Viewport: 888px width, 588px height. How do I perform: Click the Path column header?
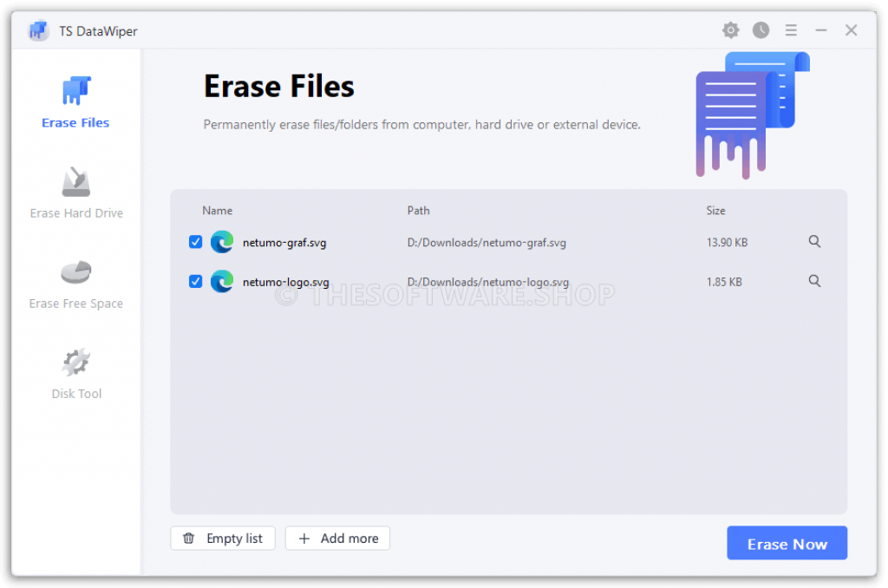point(419,211)
